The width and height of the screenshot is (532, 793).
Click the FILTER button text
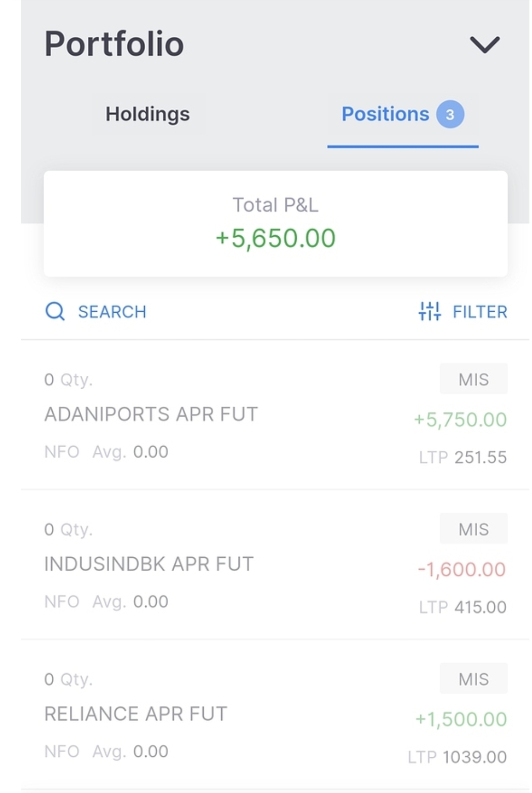480,312
